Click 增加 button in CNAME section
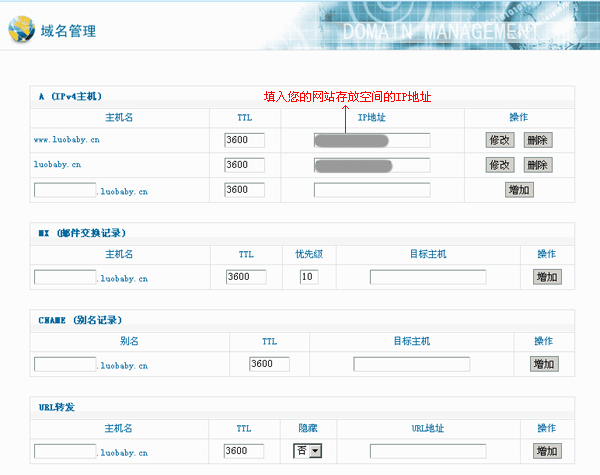600x475 pixels. (x=544, y=364)
